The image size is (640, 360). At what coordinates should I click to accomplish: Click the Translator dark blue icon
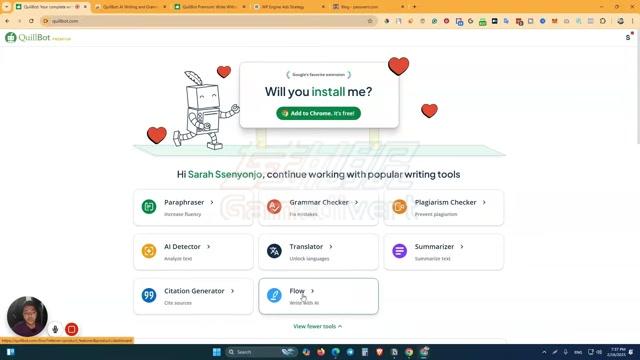tap(274, 251)
